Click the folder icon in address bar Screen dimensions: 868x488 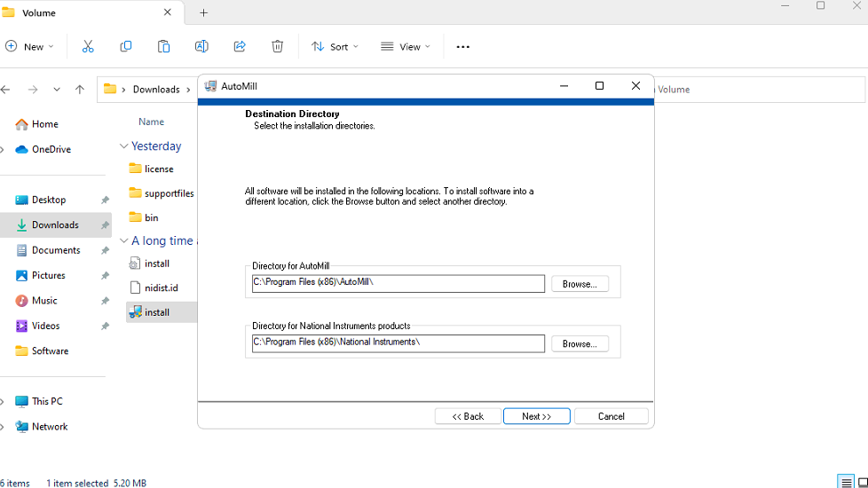[110, 89]
